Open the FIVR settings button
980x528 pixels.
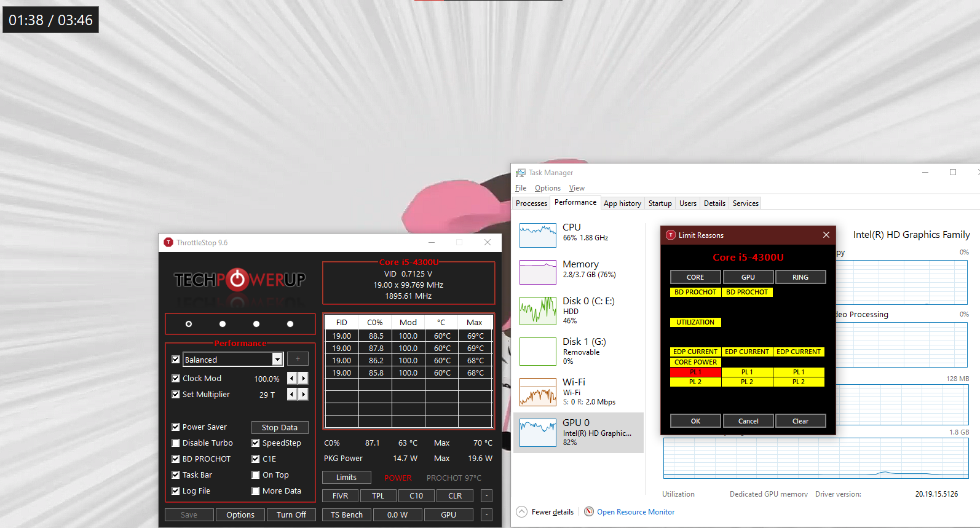(340, 496)
